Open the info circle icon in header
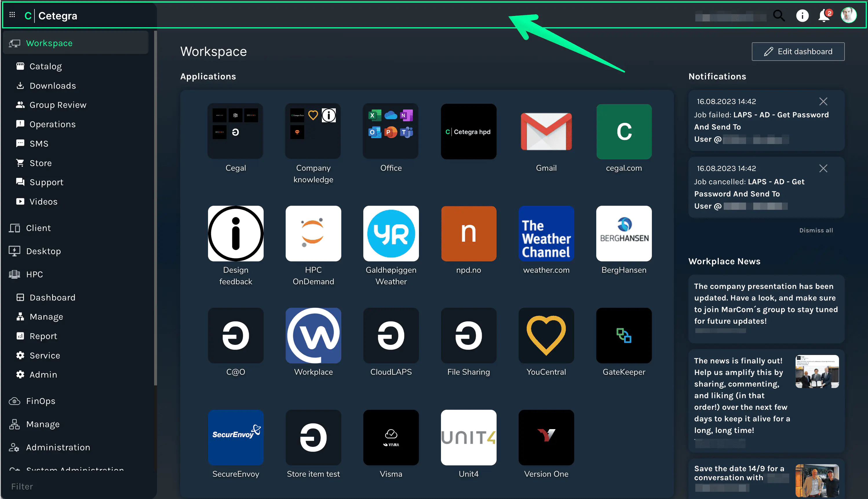 pyautogui.click(x=802, y=15)
